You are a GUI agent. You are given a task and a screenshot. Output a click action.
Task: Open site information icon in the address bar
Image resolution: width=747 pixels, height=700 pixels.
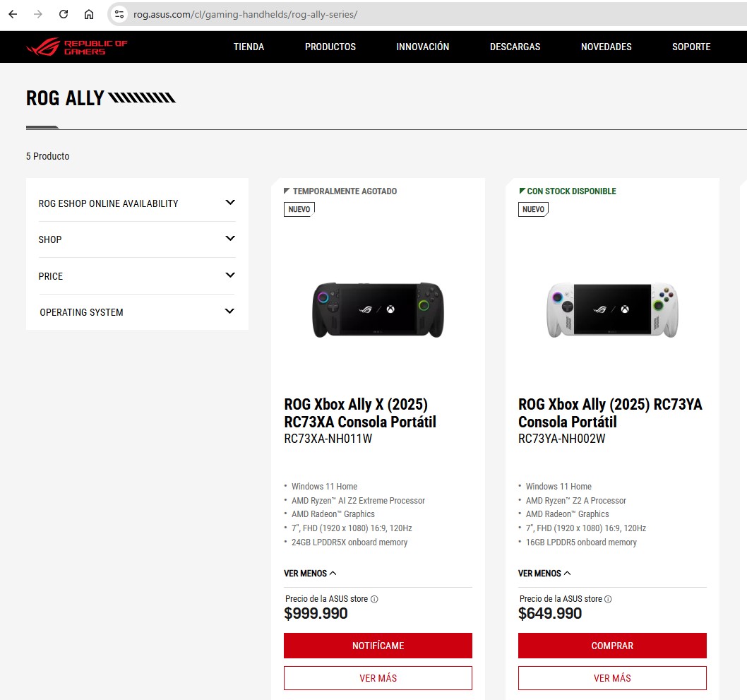pos(119,14)
